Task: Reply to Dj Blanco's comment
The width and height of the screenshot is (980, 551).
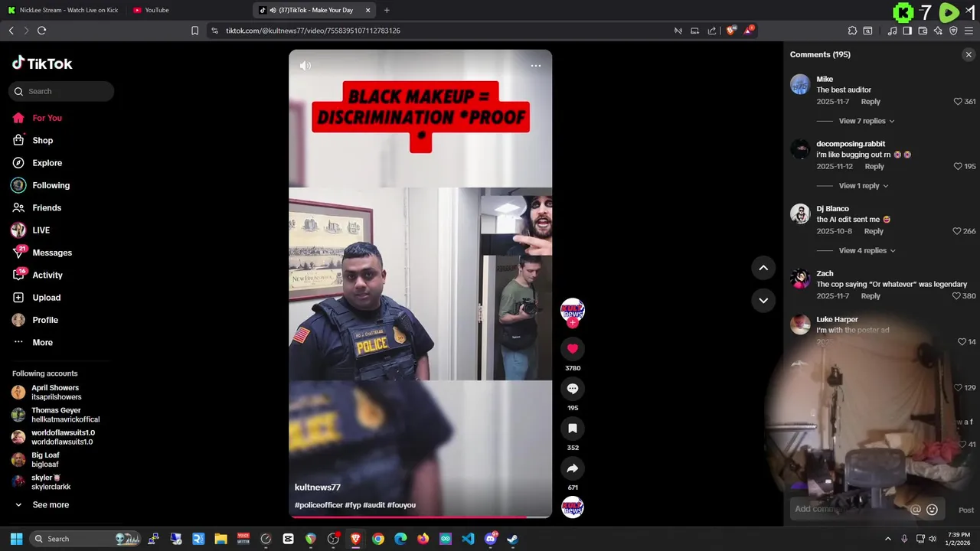Action: (x=874, y=231)
